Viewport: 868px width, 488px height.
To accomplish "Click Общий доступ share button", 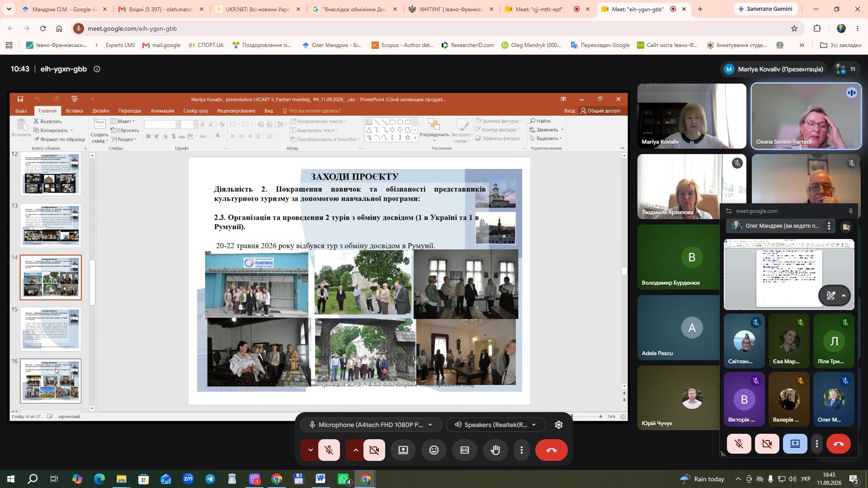I will coord(600,111).
